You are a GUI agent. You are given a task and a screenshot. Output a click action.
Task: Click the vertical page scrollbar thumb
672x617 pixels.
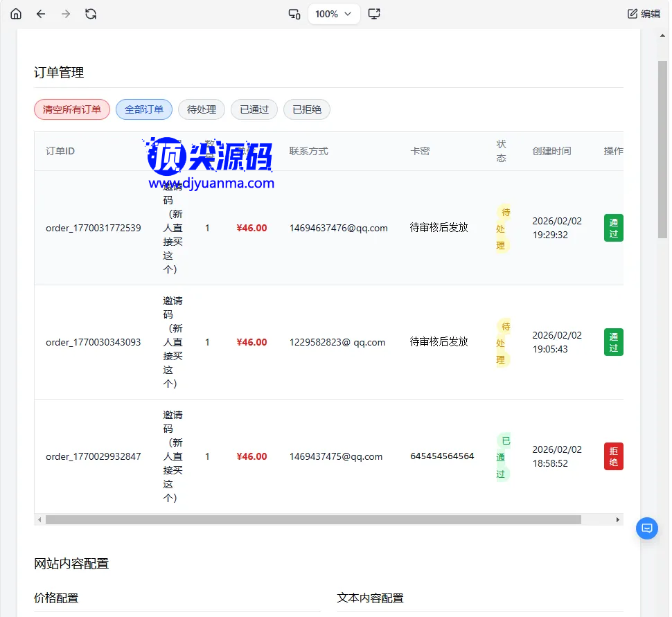662,149
